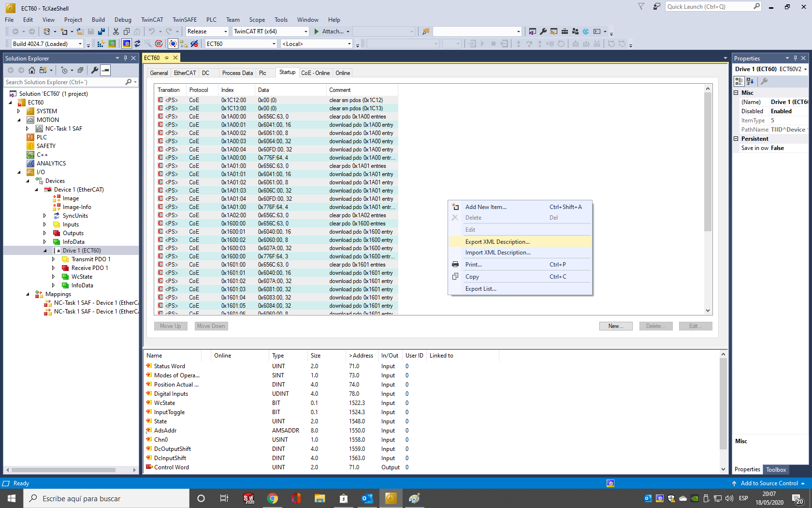Choose Add New Item... from context menu

pos(520,207)
